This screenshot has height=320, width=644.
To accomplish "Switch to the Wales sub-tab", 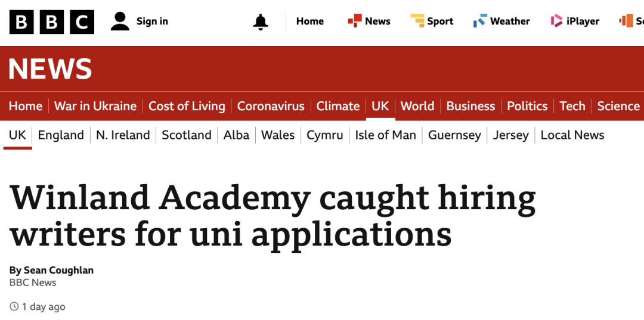I will (x=278, y=135).
